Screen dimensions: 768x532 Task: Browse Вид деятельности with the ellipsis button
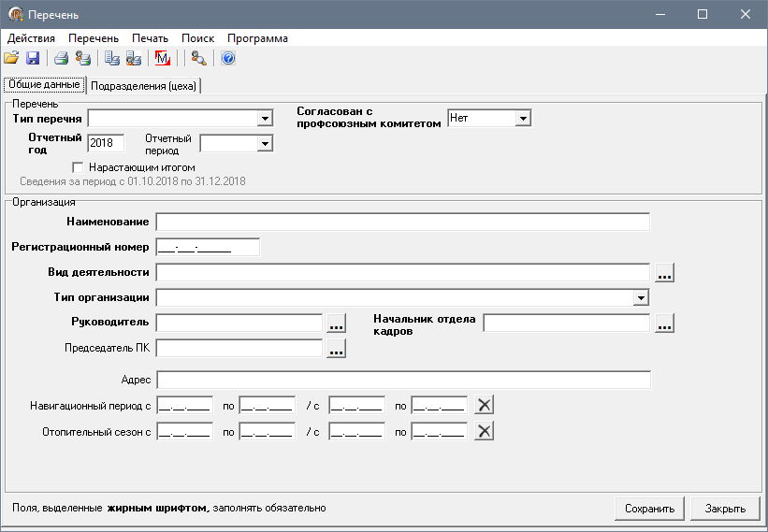[665, 272]
